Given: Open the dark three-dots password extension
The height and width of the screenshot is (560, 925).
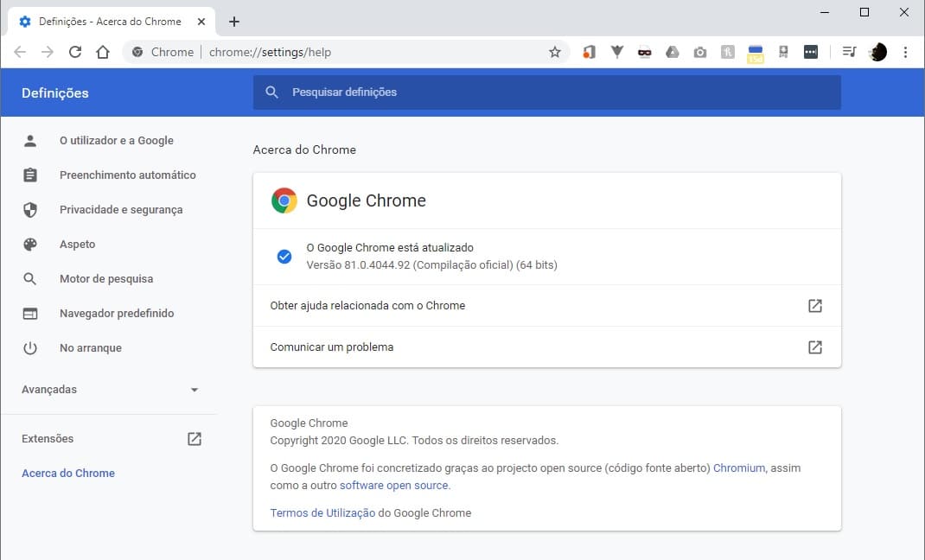Looking at the screenshot, I should tap(811, 52).
